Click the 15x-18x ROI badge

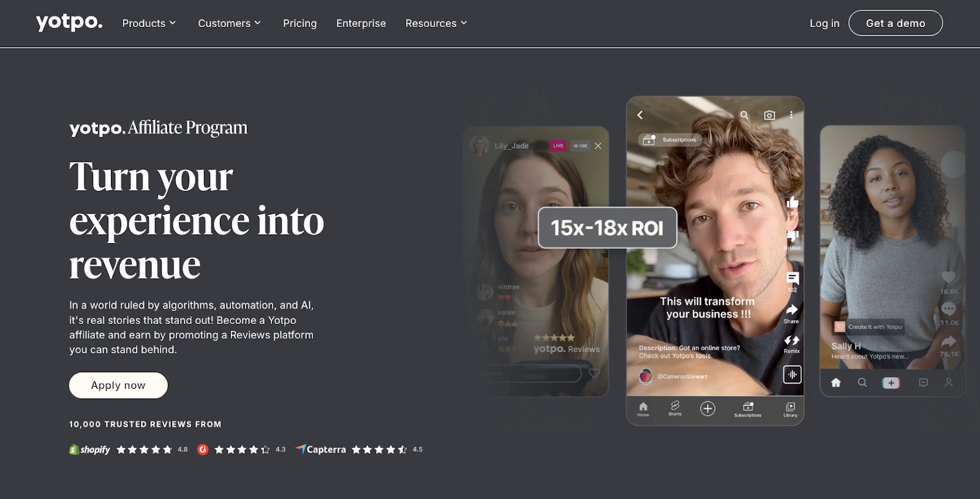point(608,228)
